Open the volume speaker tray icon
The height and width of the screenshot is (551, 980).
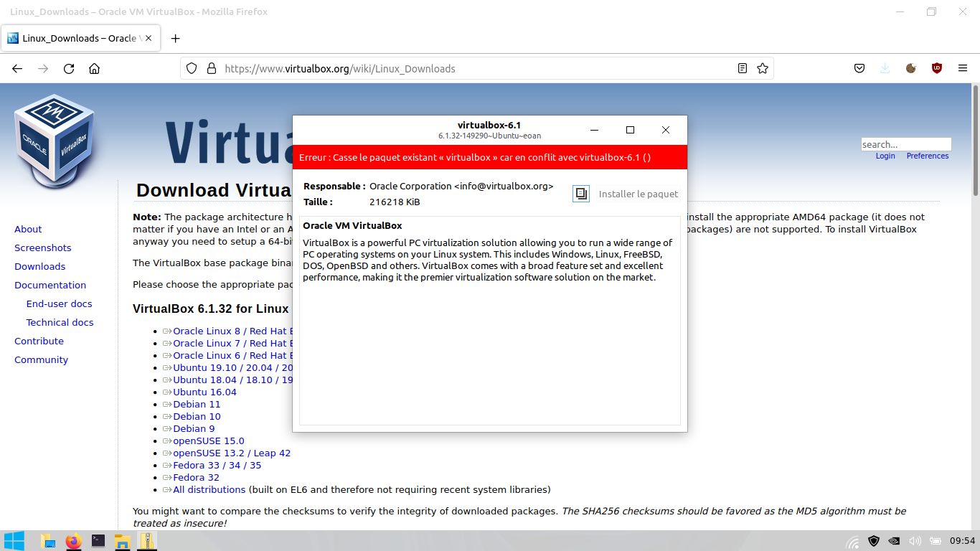pyautogui.click(x=915, y=542)
